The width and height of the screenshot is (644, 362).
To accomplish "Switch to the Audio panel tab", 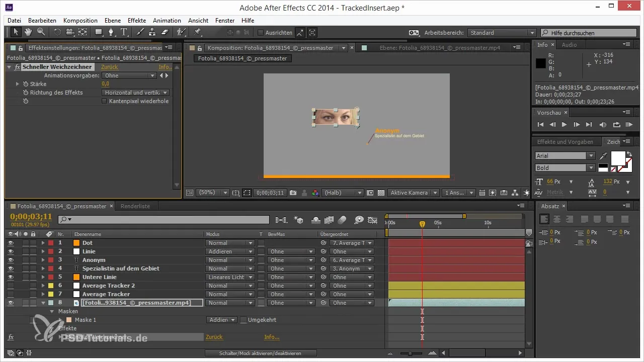I will (570, 45).
